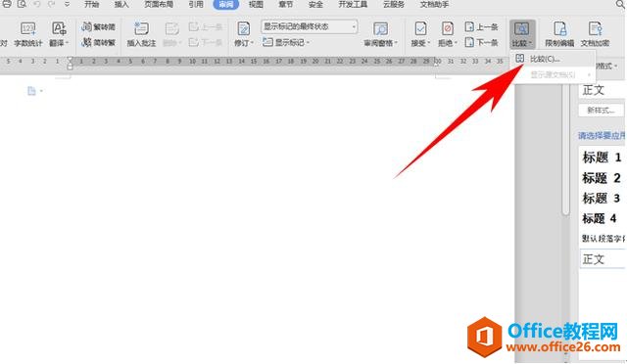Click the small page icon in document margin
This screenshot has width=627, height=364.
[31, 91]
